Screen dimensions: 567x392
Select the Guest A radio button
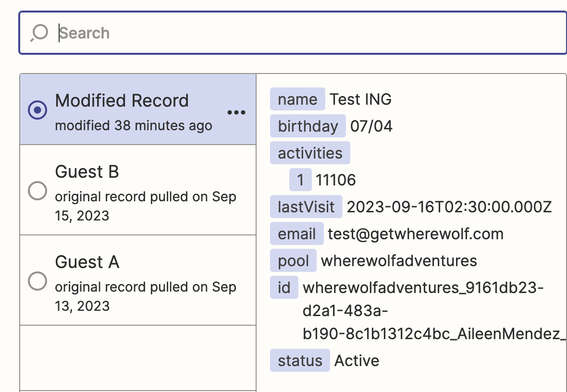37,281
